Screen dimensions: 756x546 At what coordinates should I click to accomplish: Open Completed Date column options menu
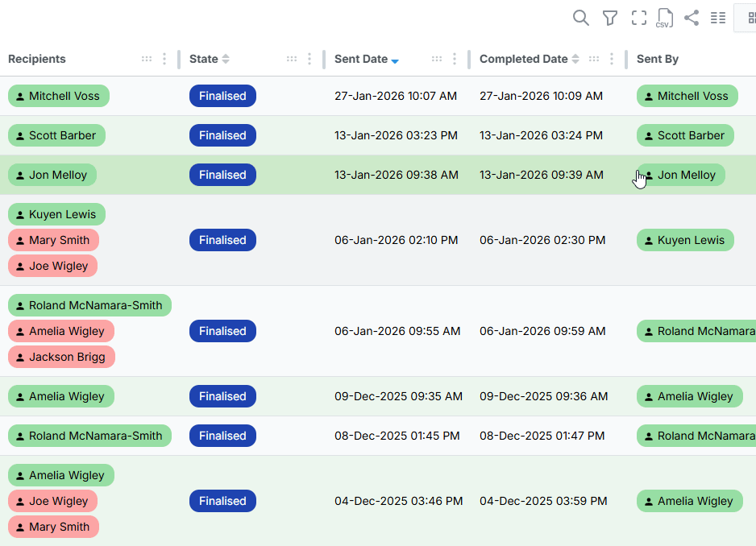(612, 59)
